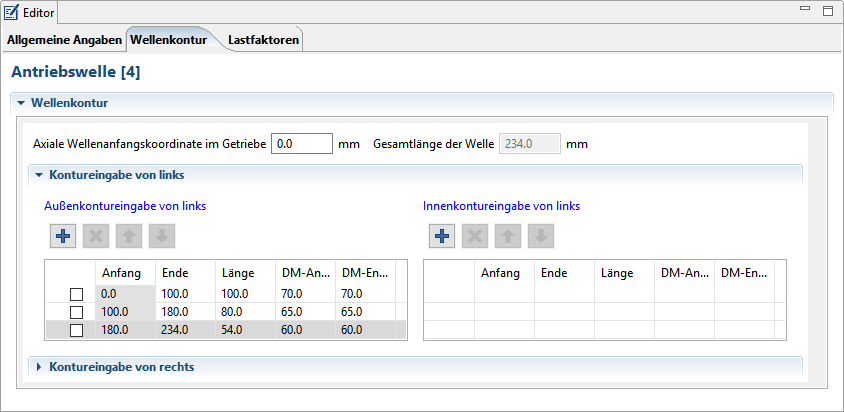Click the move up arrow under Innenkontureingabe
This screenshot has width=844, height=412.
coord(509,236)
